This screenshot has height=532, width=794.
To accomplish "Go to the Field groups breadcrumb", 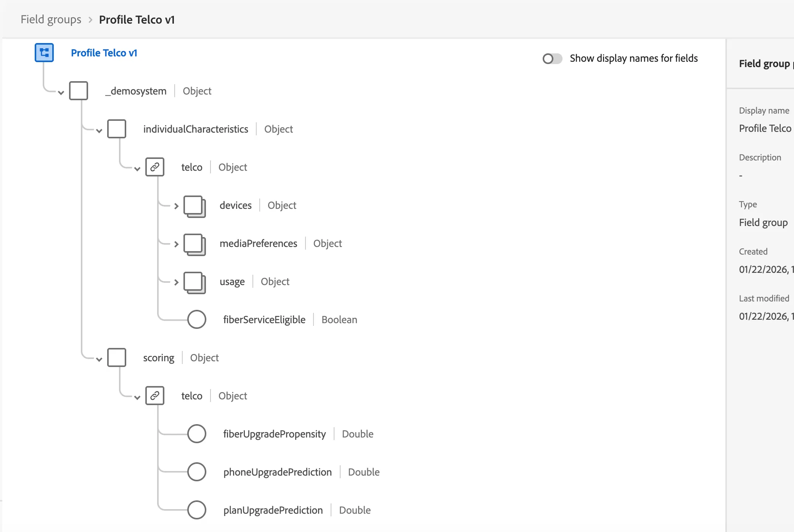I will (x=51, y=19).
